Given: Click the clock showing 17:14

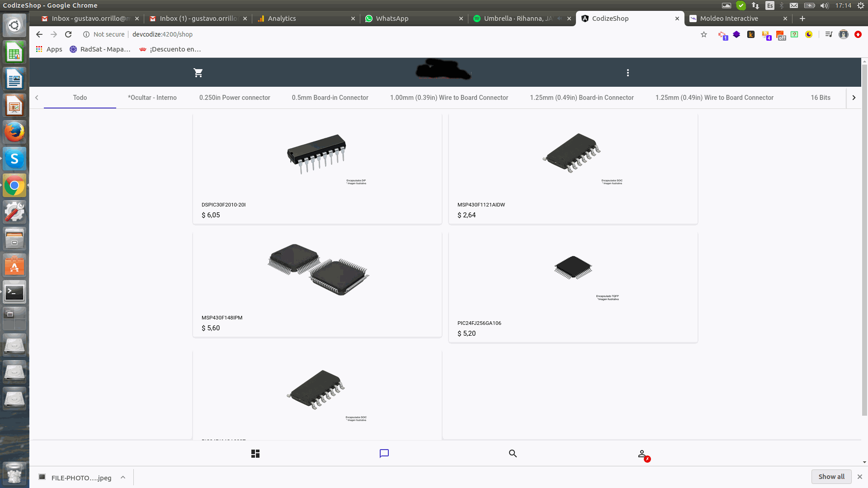Looking at the screenshot, I should [843, 5].
